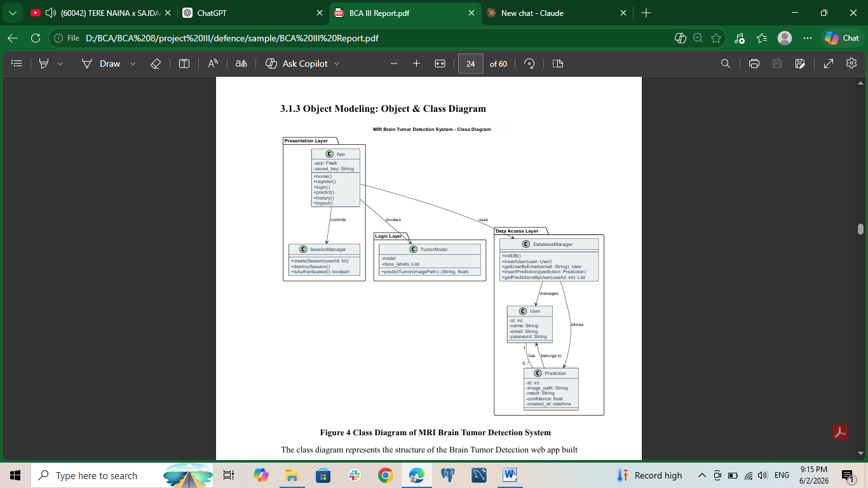Viewport: 868px width, 488px height.
Task: Zoom in with the plus button
Action: tap(416, 64)
